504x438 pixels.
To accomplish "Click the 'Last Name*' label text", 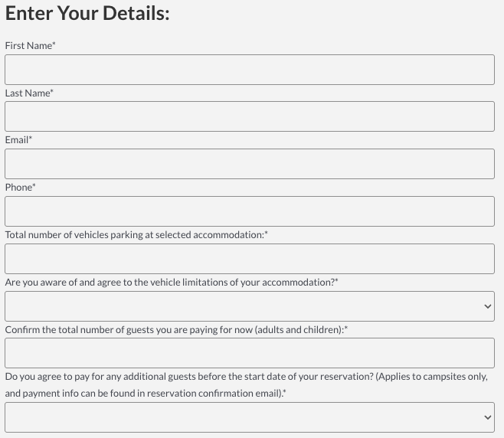I will click(29, 93).
